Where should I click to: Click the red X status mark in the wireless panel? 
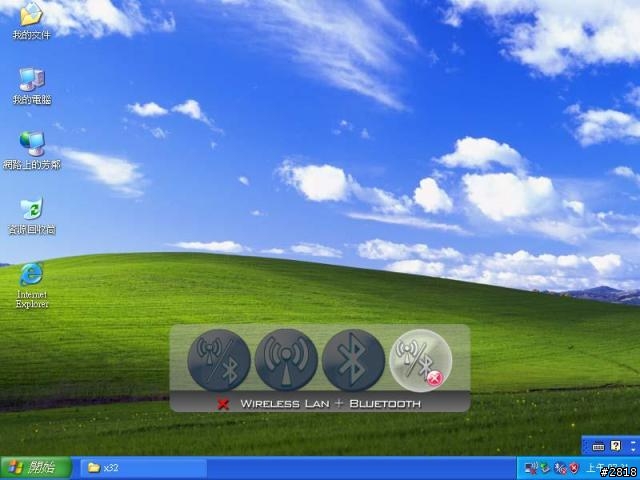pos(223,404)
